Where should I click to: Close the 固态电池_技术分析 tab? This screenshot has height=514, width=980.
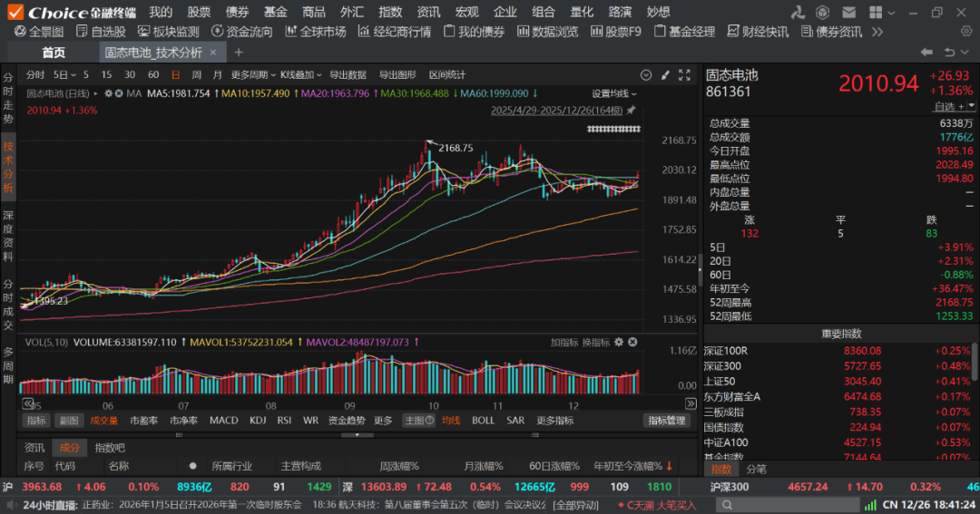click(214, 53)
